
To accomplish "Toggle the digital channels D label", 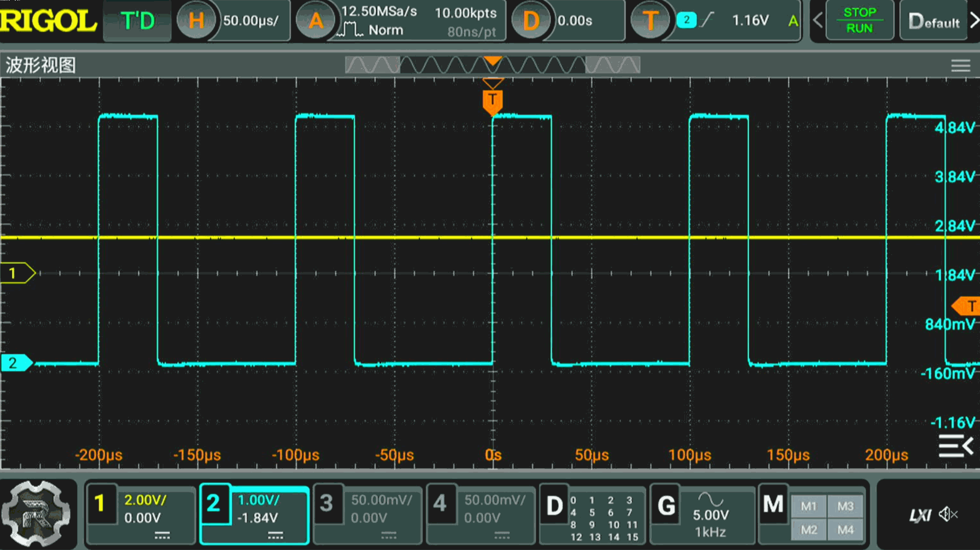I will tap(554, 506).
